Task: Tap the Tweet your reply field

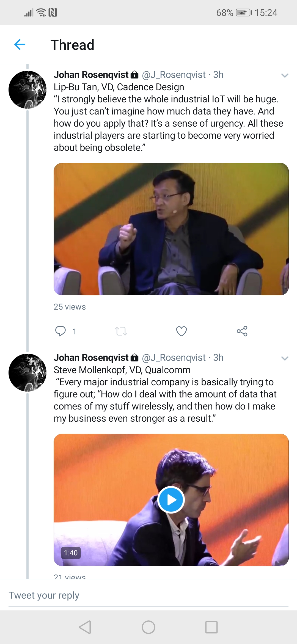Action: [x=148, y=595]
